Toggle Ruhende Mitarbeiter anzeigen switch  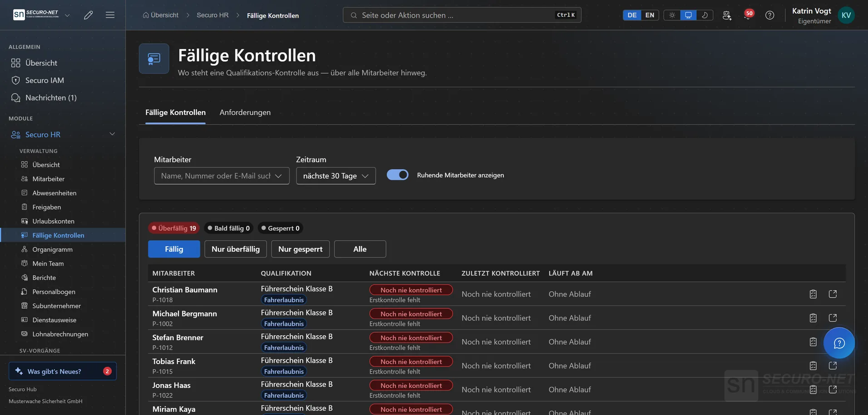397,175
